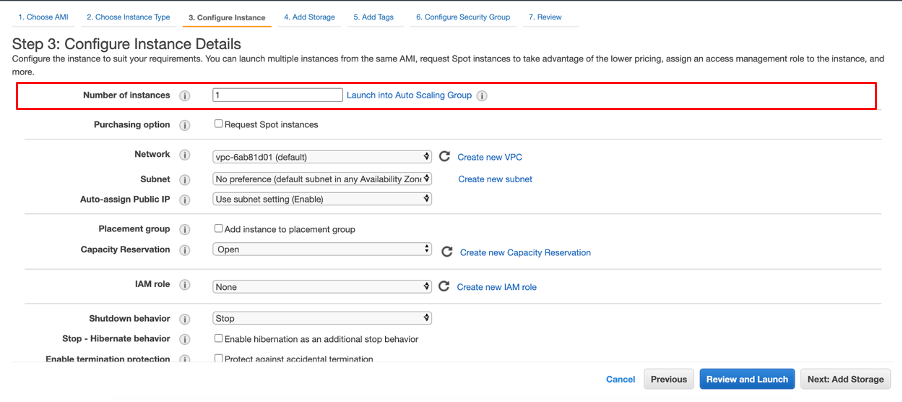902x402 pixels.
Task: Click info icon beside Shutdown behavior
Action: click(x=184, y=318)
